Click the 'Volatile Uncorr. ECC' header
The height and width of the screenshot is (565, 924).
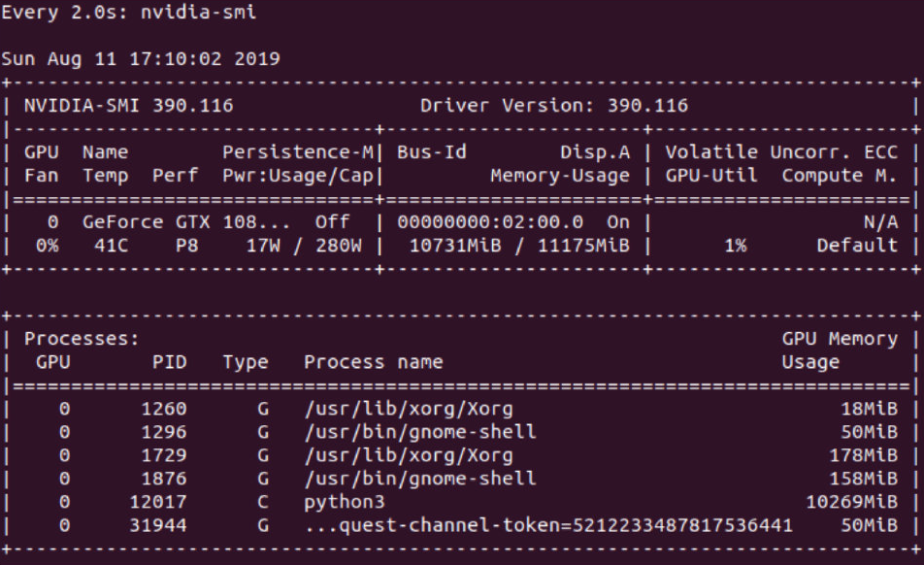[781, 152]
